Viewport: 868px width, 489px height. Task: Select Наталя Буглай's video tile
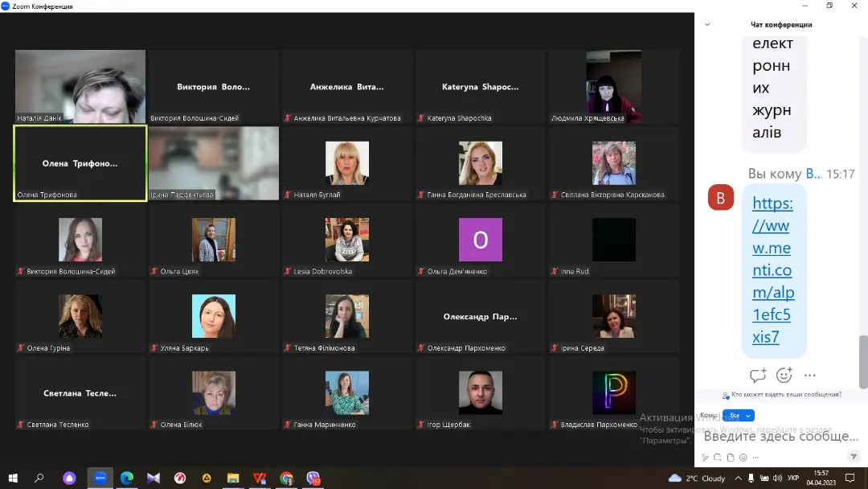pos(346,163)
